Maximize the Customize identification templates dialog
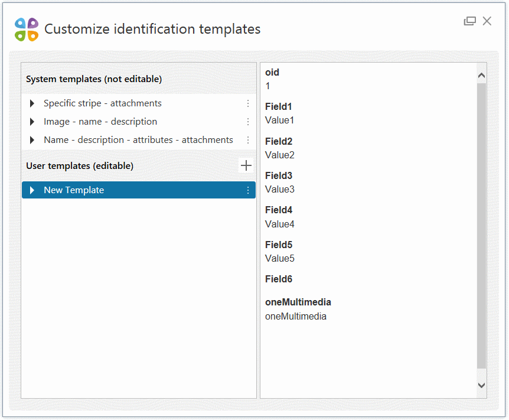The image size is (509, 420). [469, 21]
